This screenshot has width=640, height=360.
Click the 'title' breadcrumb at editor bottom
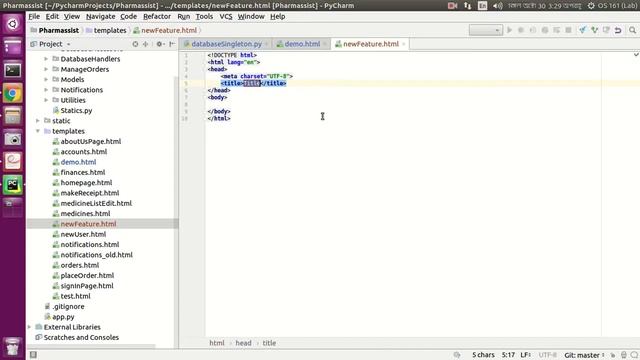pos(269,343)
